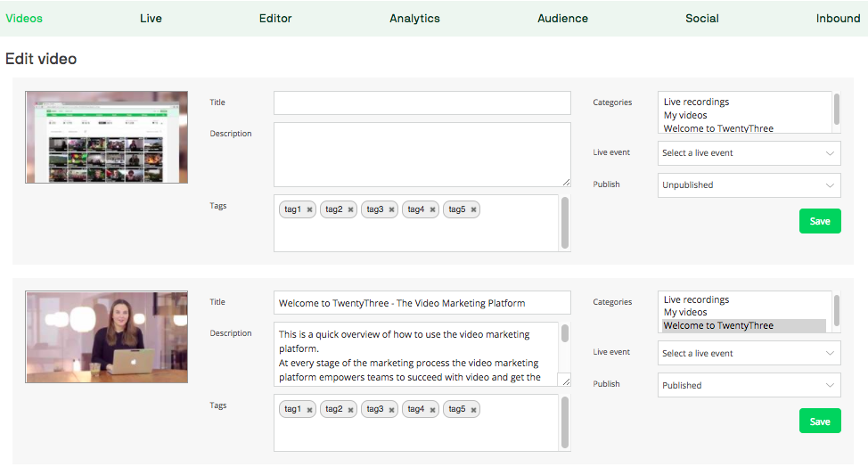Remove tag4 from the first video's tags
The height and width of the screenshot is (475, 868).
click(432, 209)
